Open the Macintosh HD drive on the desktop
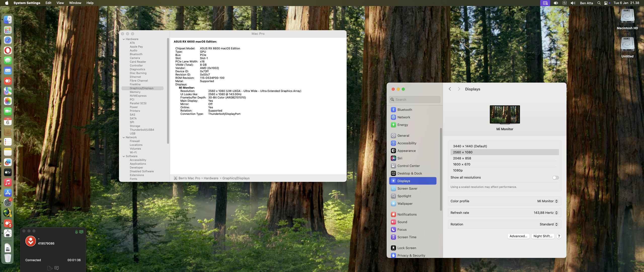Viewport: 644px width, 272px height. click(x=627, y=19)
